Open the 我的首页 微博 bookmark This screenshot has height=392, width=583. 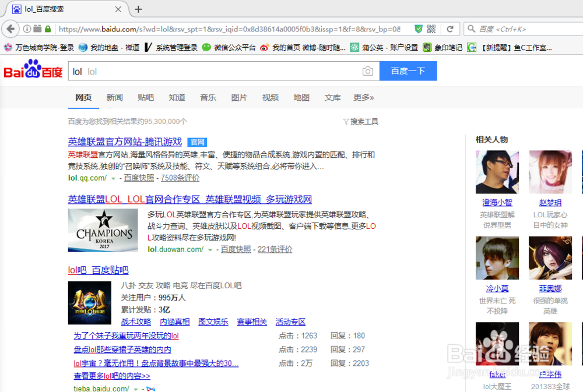click(x=303, y=48)
